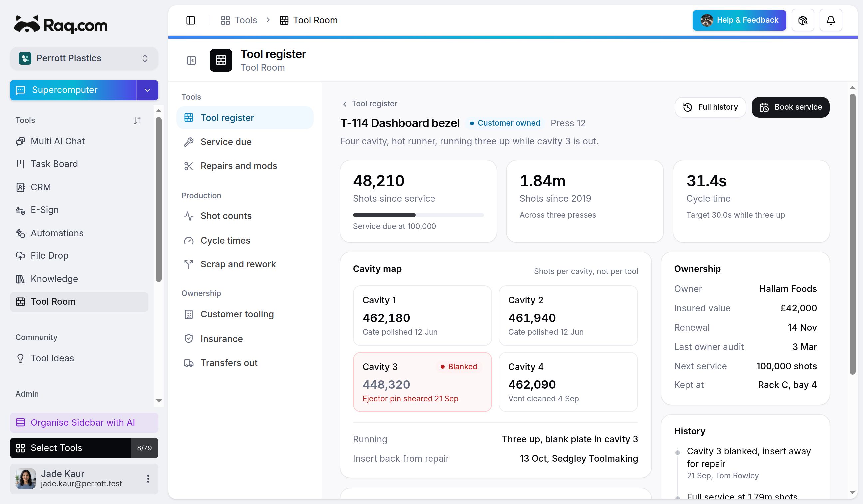863x504 pixels.
Task: Open Jade Kaur account options menu
Action: click(x=148, y=478)
